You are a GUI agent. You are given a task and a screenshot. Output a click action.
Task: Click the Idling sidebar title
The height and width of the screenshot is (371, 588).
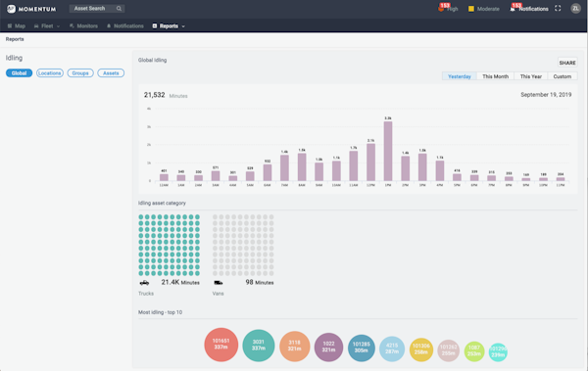pyautogui.click(x=14, y=58)
